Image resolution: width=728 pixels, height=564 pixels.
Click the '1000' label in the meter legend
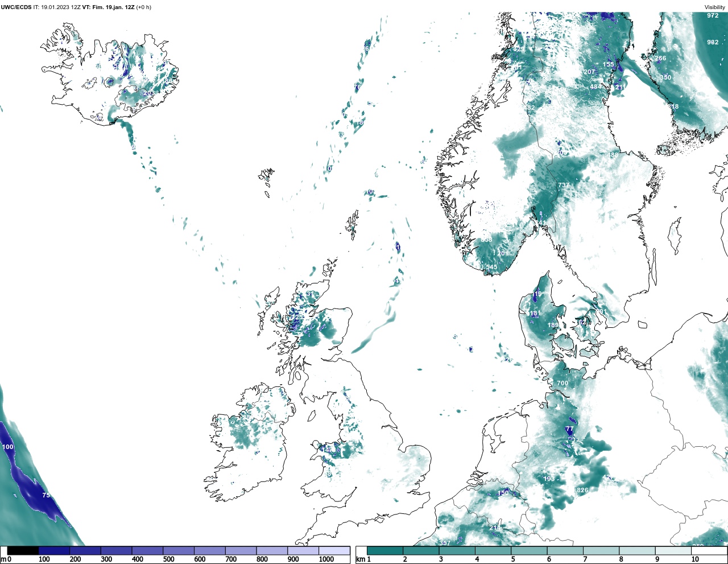click(326, 559)
